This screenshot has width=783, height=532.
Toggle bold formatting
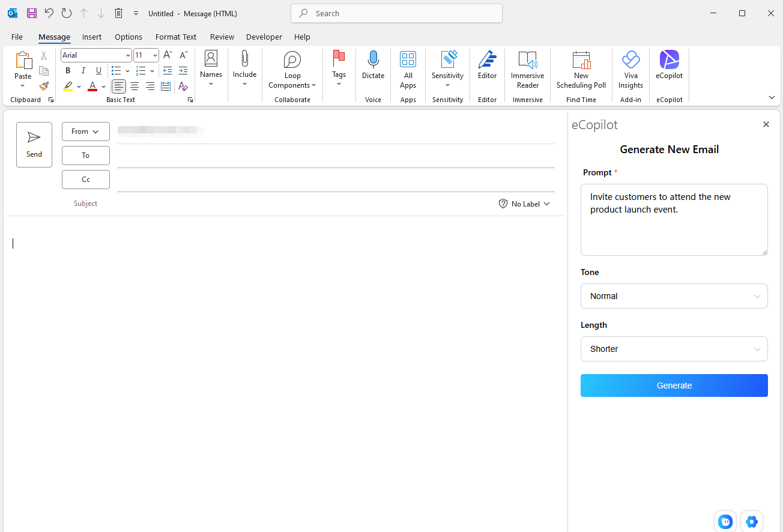pos(68,70)
